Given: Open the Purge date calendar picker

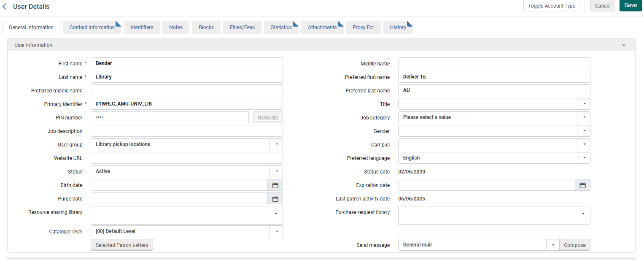Looking at the screenshot, I should [x=275, y=199].
